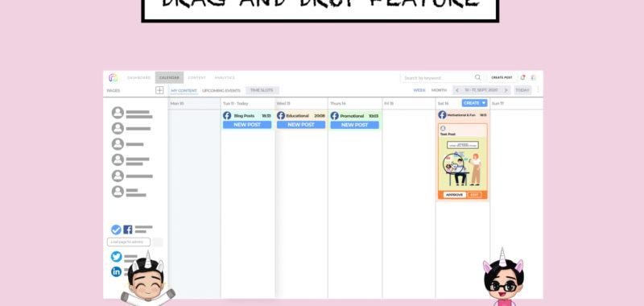644x306 pixels.
Task: Select the Calendar tab
Action: pyautogui.click(x=169, y=77)
